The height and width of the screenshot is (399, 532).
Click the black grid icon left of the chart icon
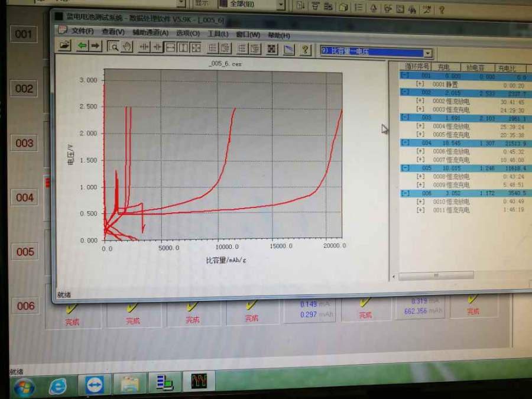[271, 49]
